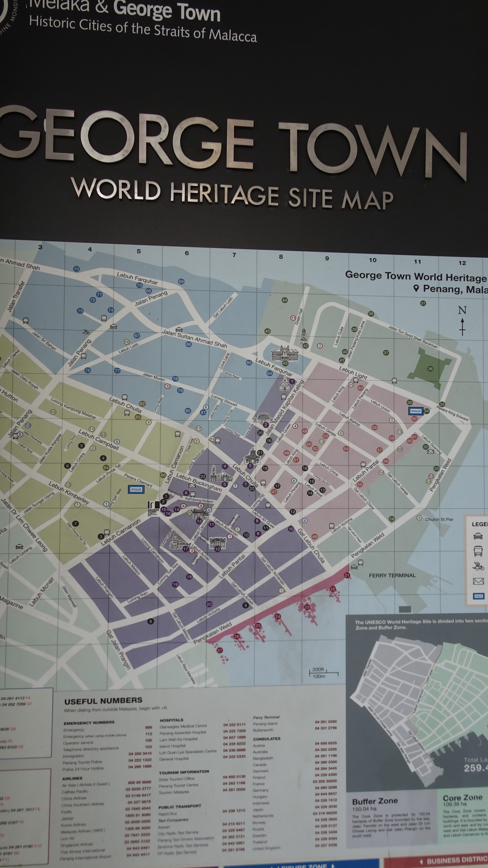
Task: Click the trishaw icon near Jalan Penang
Action: pyautogui.click(x=87, y=332)
